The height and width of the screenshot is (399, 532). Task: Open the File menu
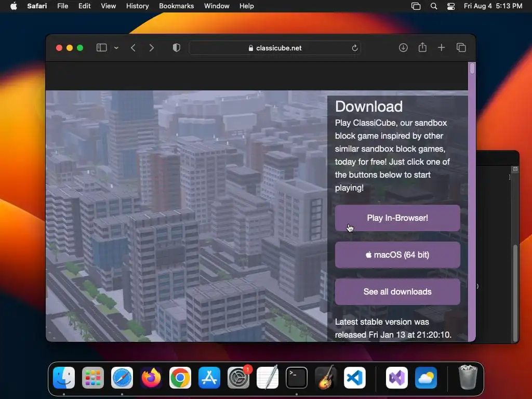tap(62, 6)
